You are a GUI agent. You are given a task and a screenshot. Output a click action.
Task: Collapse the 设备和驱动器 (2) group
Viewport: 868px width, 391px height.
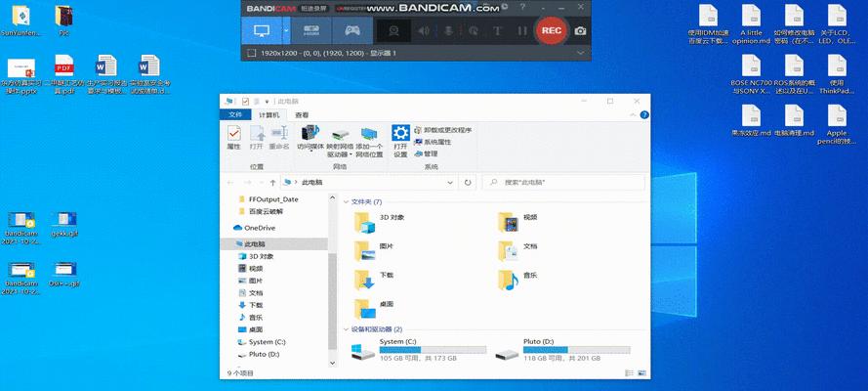click(347, 329)
